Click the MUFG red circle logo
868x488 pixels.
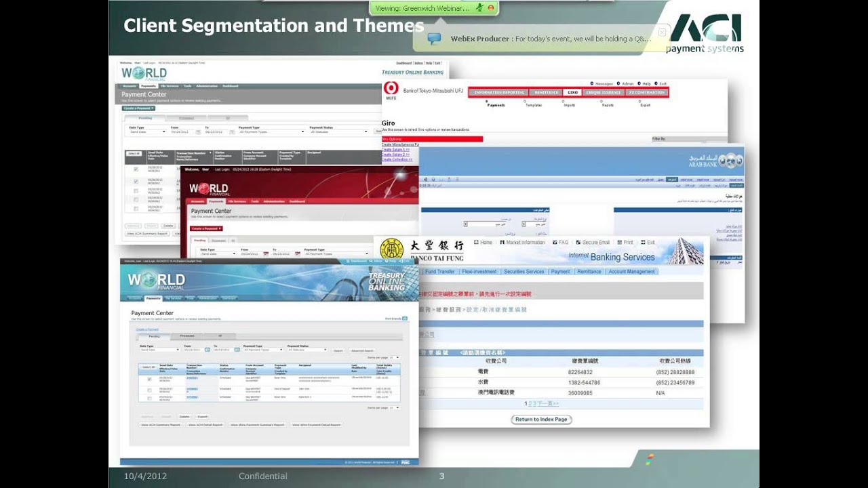pyautogui.click(x=391, y=88)
